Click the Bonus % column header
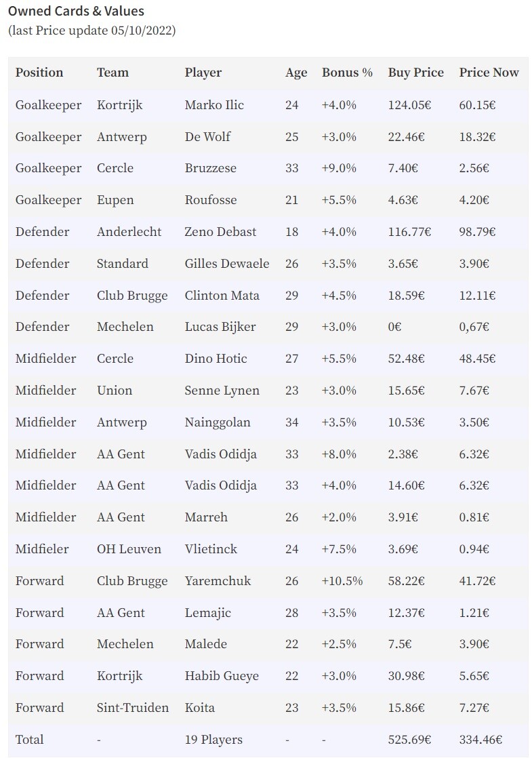532x758 pixels. [x=347, y=73]
